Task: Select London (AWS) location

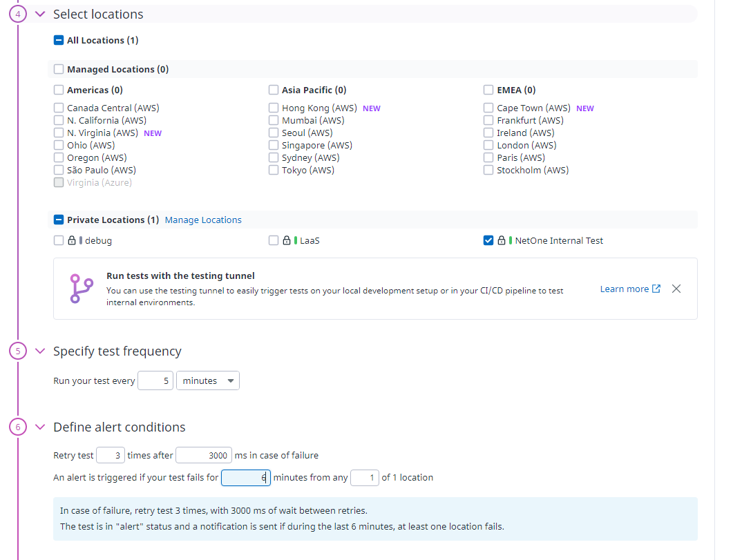Action: click(x=488, y=145)
